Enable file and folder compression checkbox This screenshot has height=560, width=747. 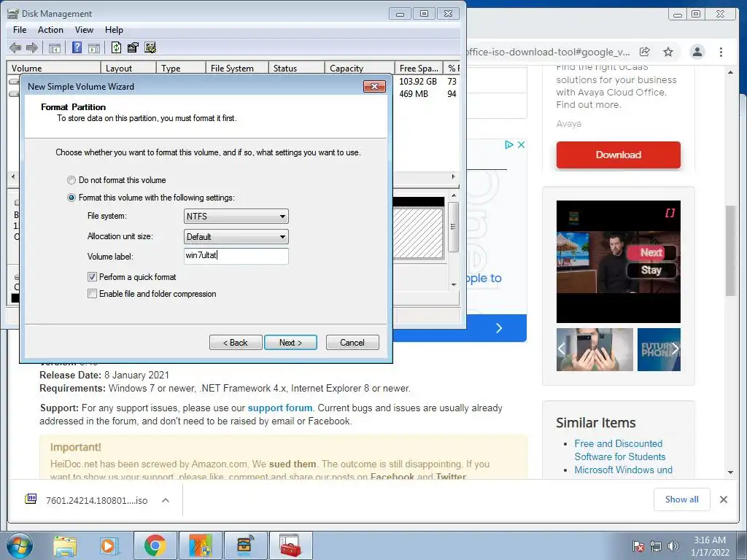click(93, 294)
